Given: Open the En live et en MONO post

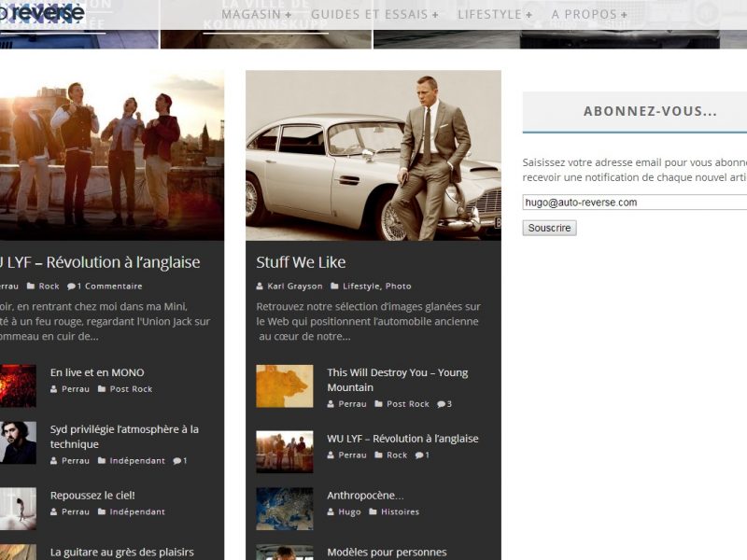Looking at the screenshot, I should point(97,372).
